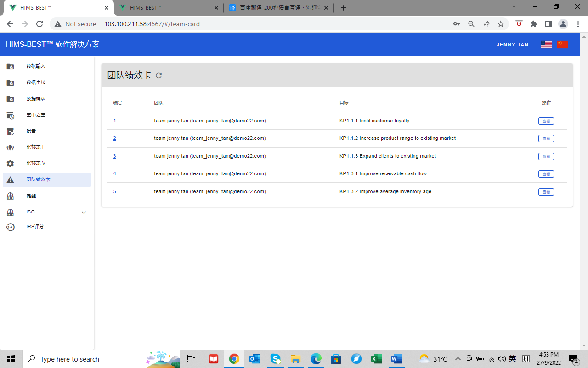Switch to the 百度翻译 browser tab

pyautogui.click(x=278, y=8)
